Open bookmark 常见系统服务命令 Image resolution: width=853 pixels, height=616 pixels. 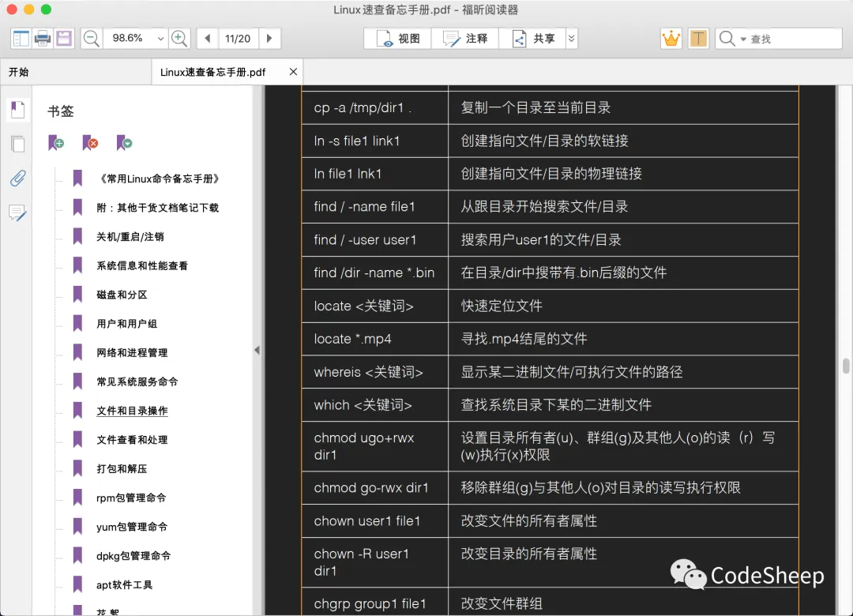click(137, 381)
